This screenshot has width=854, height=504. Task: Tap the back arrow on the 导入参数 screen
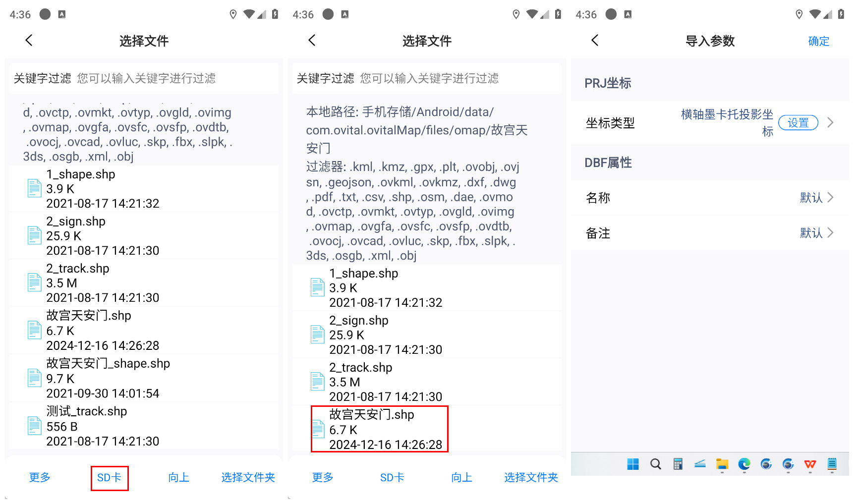(595, 41)
